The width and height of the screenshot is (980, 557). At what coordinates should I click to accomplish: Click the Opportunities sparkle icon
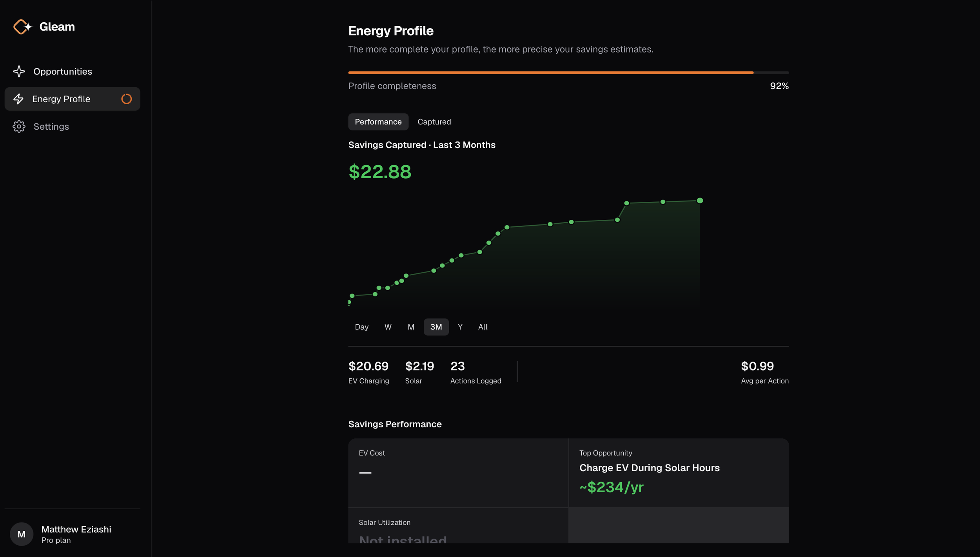point(19,71)
